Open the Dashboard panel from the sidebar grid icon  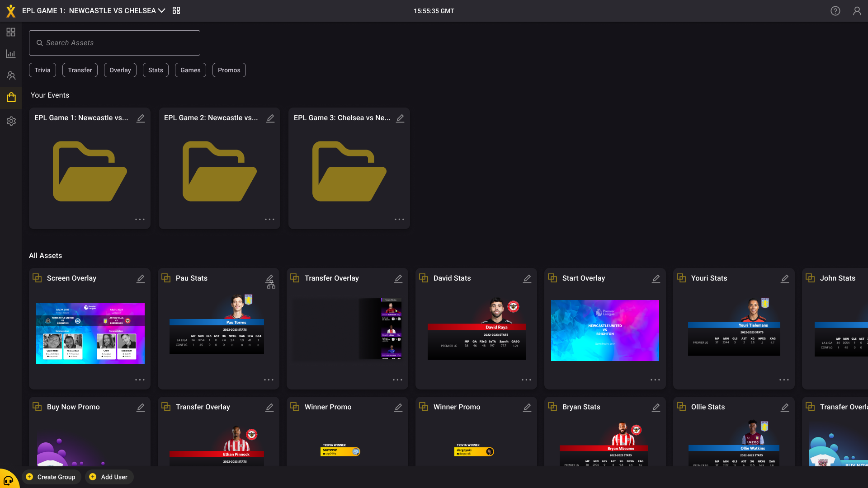(11, 32)
